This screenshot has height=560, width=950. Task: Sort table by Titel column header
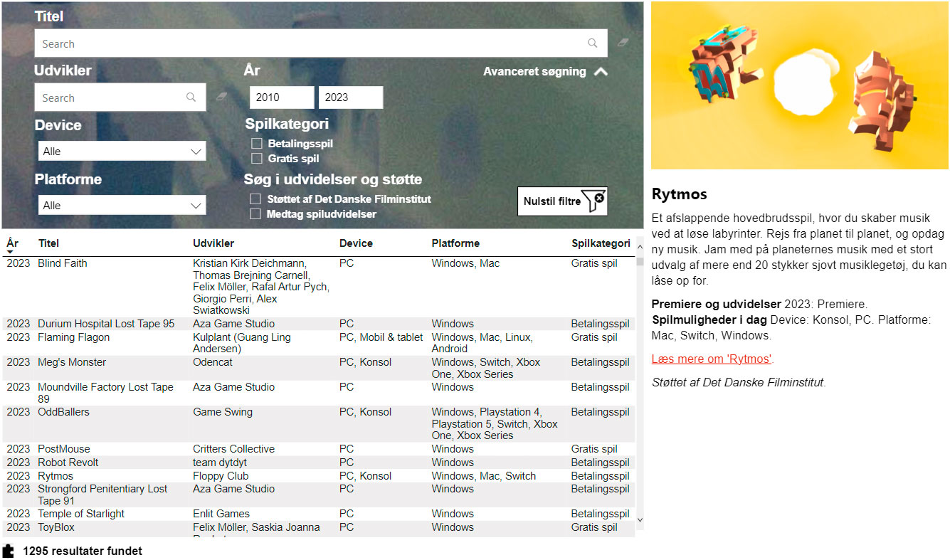coord(48,243)
